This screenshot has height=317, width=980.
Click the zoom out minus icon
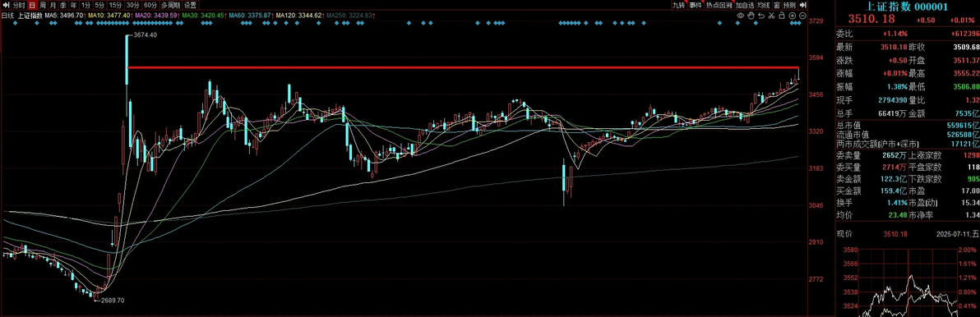803,15
